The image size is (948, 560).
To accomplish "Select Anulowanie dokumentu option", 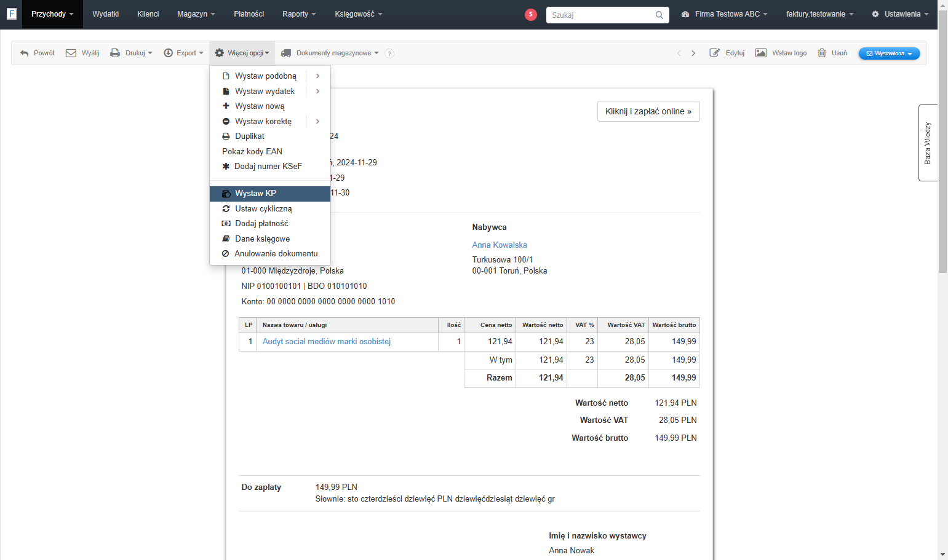I will click(x=270, y=254).
